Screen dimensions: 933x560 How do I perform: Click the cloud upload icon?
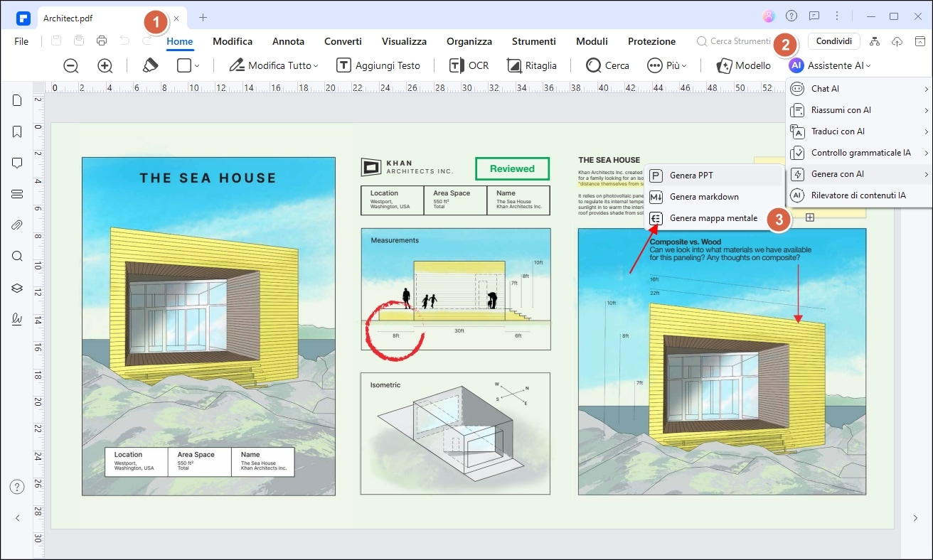897,41
